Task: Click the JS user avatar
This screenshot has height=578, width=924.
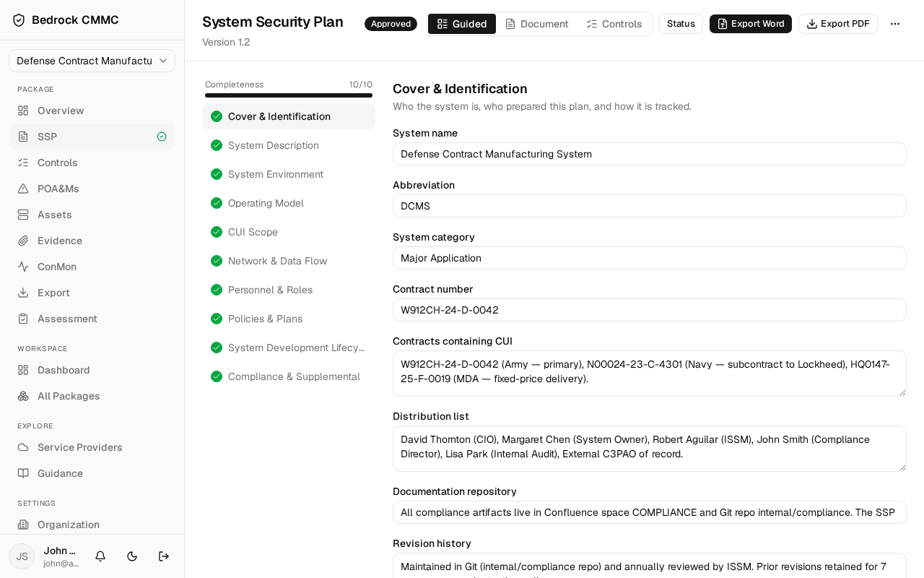Action: (x=22, y=556)
